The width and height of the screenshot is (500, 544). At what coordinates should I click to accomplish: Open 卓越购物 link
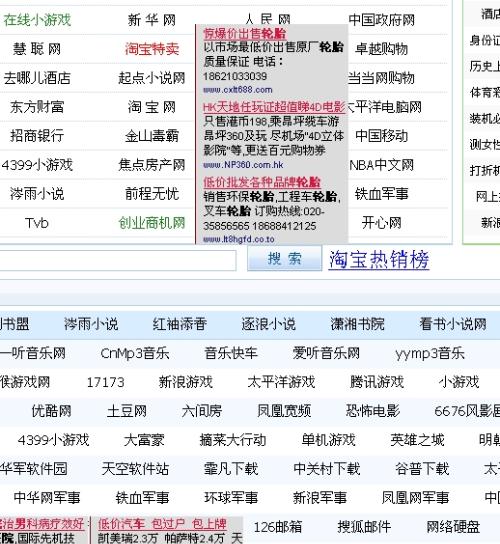click(x=381, y=49)
